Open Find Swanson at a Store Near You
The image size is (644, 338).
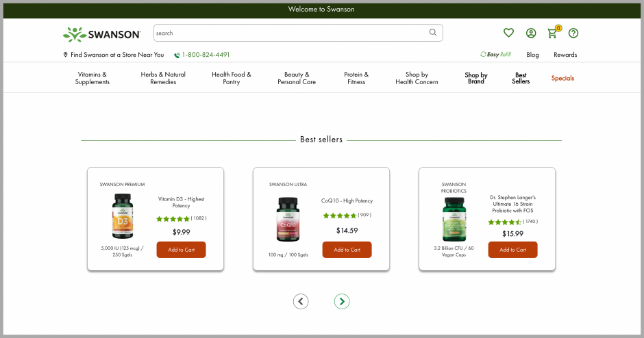(x=117, y=55)
